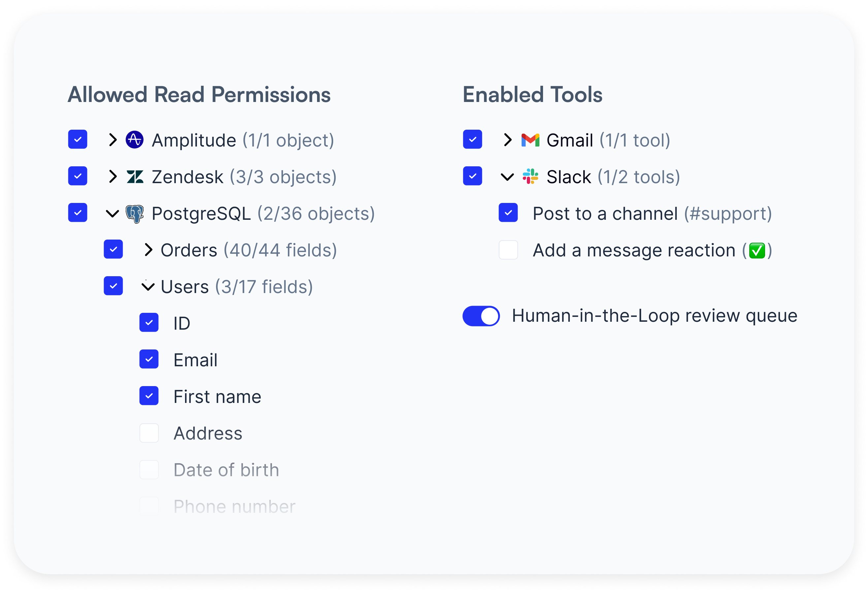Click the PostgreSQL elephant icon

click(x=135, y=214)
